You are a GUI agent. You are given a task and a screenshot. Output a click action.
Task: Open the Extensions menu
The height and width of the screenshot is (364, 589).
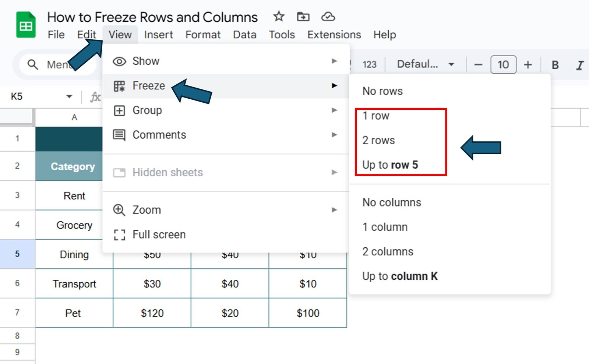coord(334,35)
